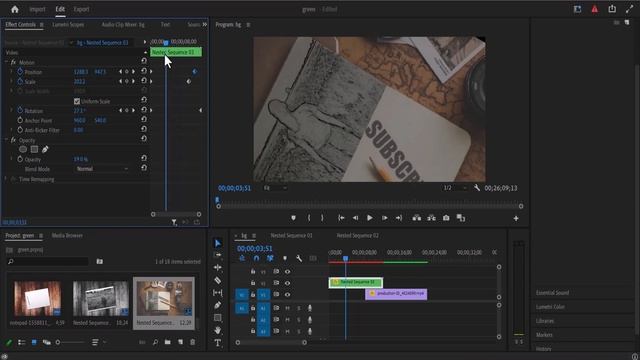Open the Fit zoom level dropdown
The image size is (640, 360).
click(x=275, y=188)
